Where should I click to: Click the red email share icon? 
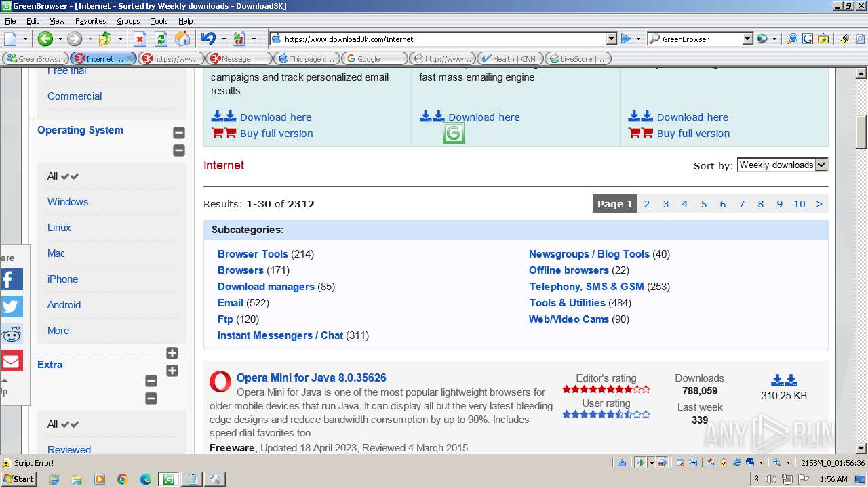12,361
